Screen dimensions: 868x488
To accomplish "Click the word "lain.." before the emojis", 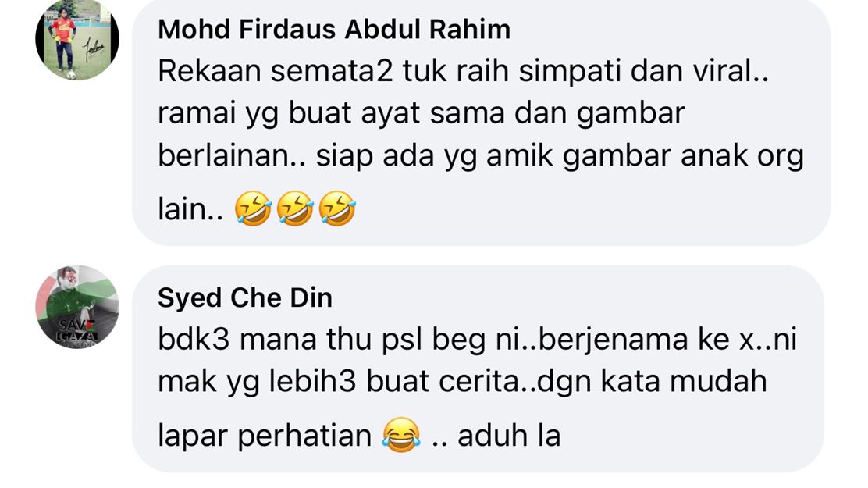I will 190,209.
